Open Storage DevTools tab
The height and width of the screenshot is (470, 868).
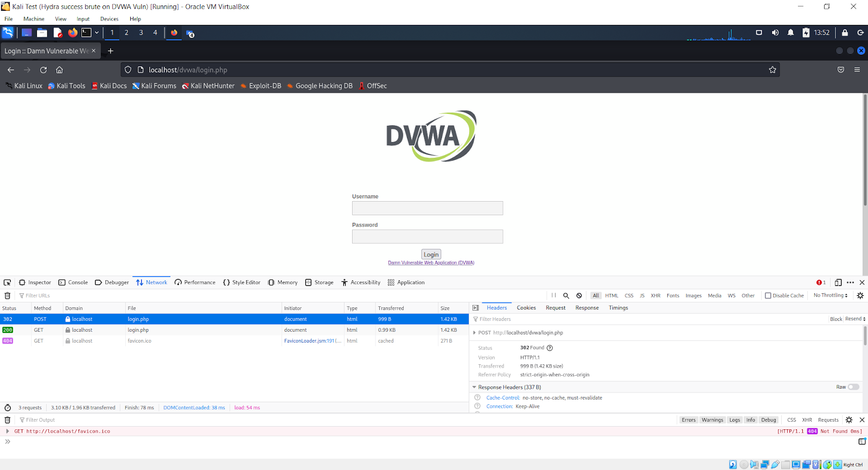319,282
